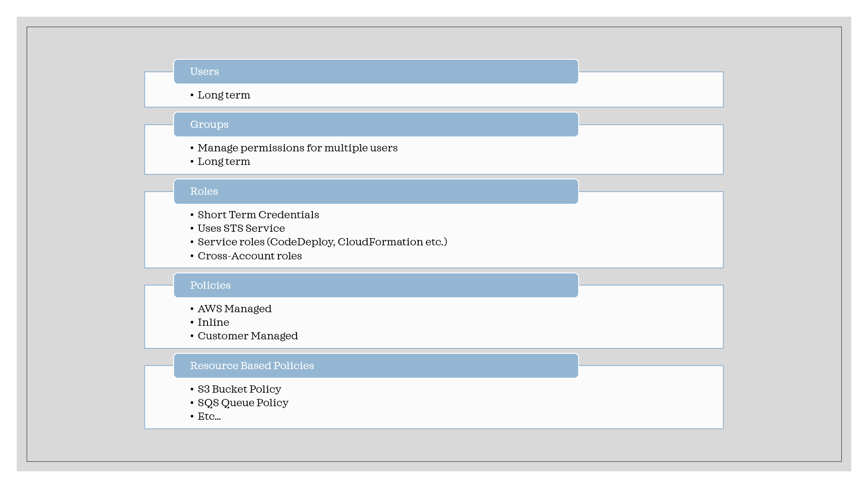Click 'S3 Bucket Policy' bullet

[x=239, y=389]
